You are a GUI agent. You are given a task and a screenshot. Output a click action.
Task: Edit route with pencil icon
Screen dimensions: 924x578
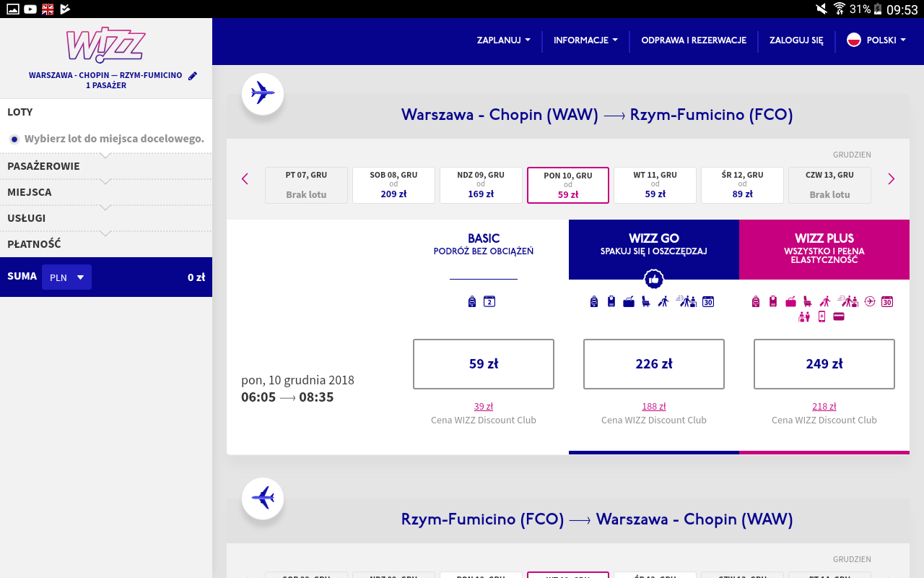[193, 76]
